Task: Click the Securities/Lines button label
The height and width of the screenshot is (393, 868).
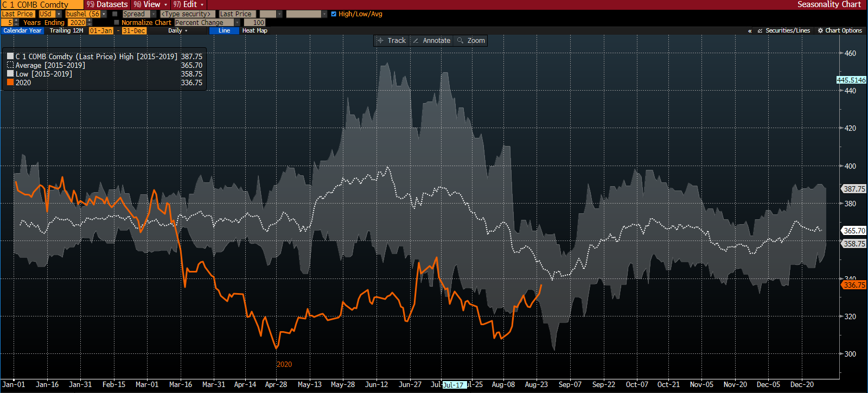Action: coord(788,31)
